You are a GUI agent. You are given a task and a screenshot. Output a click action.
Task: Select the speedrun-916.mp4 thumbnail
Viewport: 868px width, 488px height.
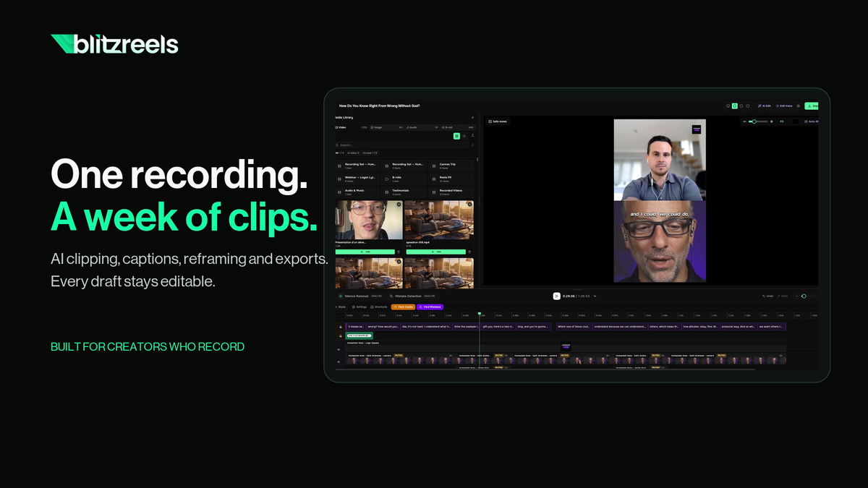[438, 220]
